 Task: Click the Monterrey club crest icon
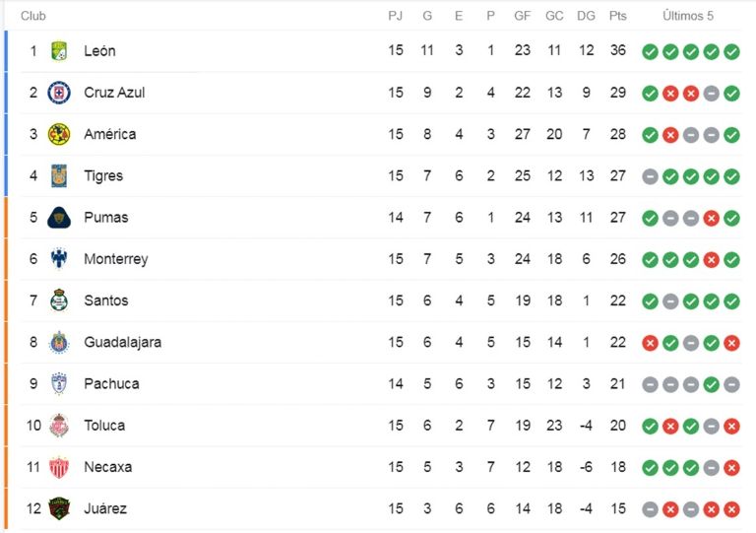coord(59,259)
